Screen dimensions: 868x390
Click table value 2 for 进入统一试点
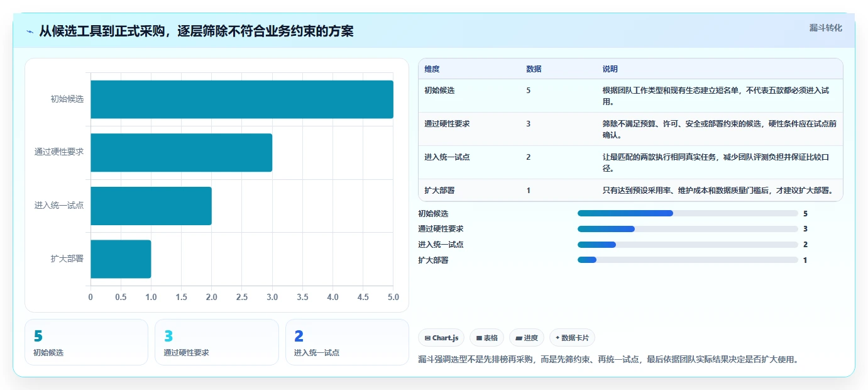pyautogui.click(x=529, y=157)
